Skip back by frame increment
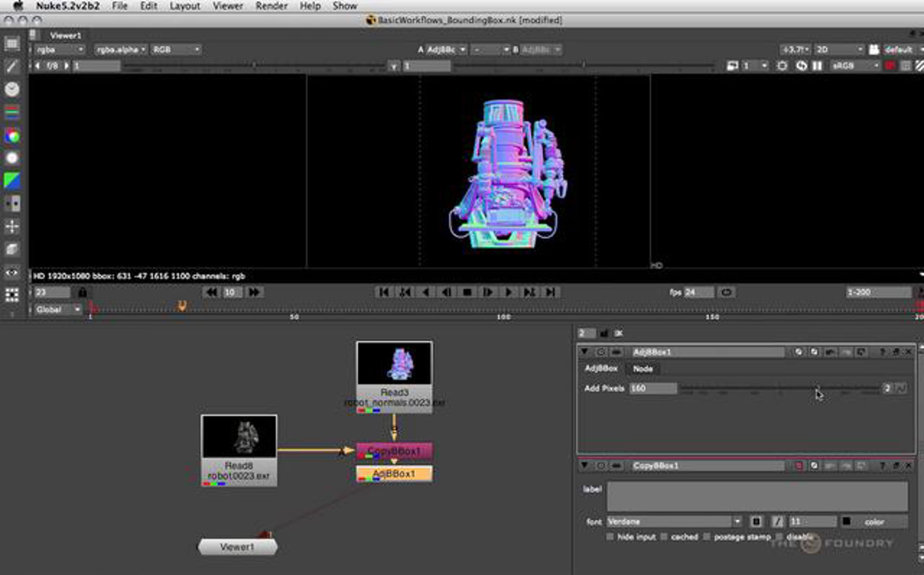 pyautogui.click(x=211, y=292)
